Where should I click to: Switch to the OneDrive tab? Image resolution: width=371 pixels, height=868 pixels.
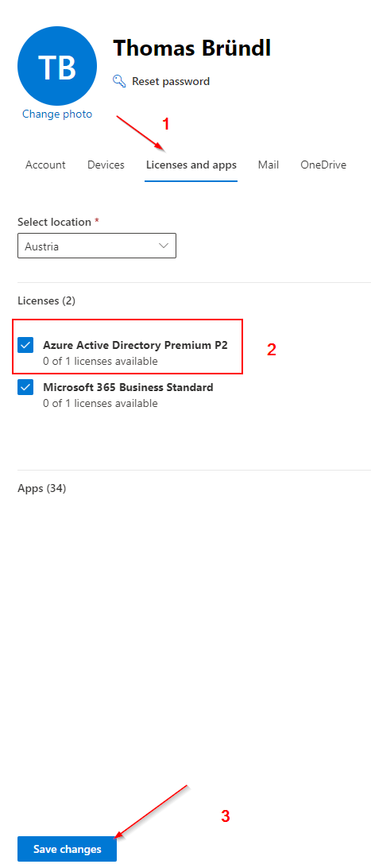[323, 165]
